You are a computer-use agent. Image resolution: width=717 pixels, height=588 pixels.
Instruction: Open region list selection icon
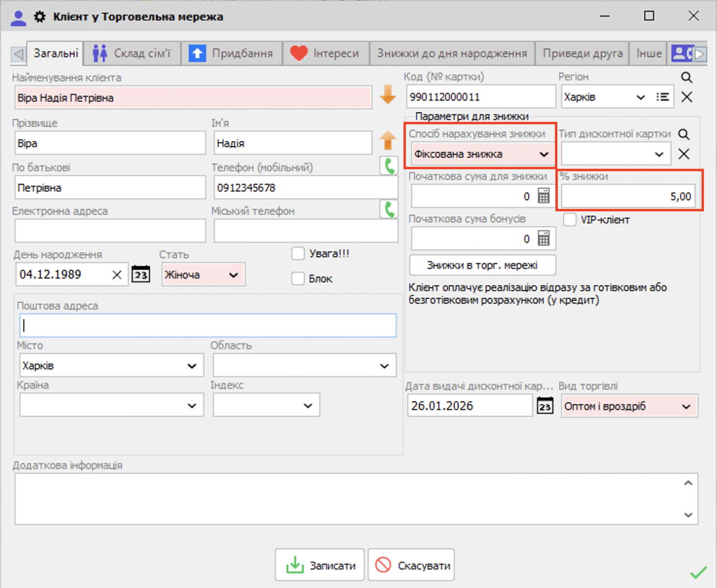(663, 97)
